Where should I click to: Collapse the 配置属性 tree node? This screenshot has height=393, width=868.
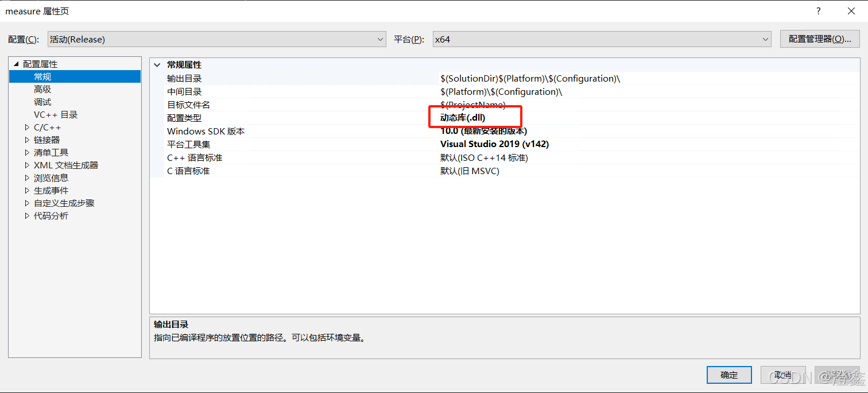(x=16, y=64)
